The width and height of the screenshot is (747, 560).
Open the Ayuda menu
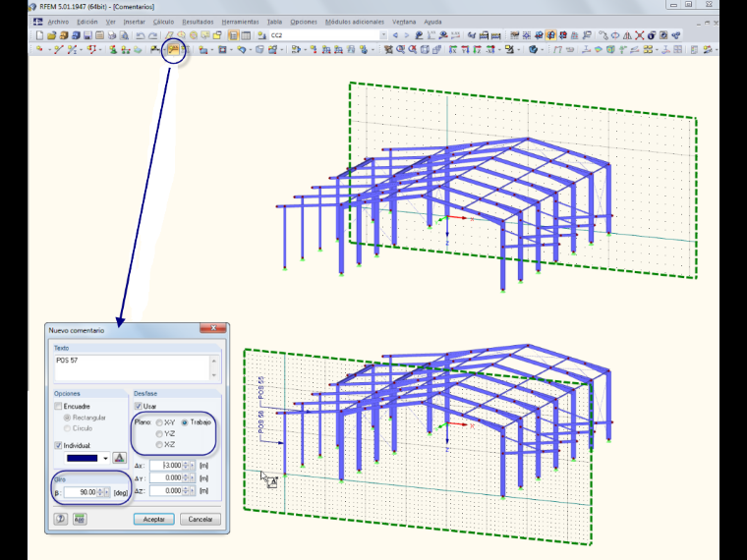(x=432, y=22)
